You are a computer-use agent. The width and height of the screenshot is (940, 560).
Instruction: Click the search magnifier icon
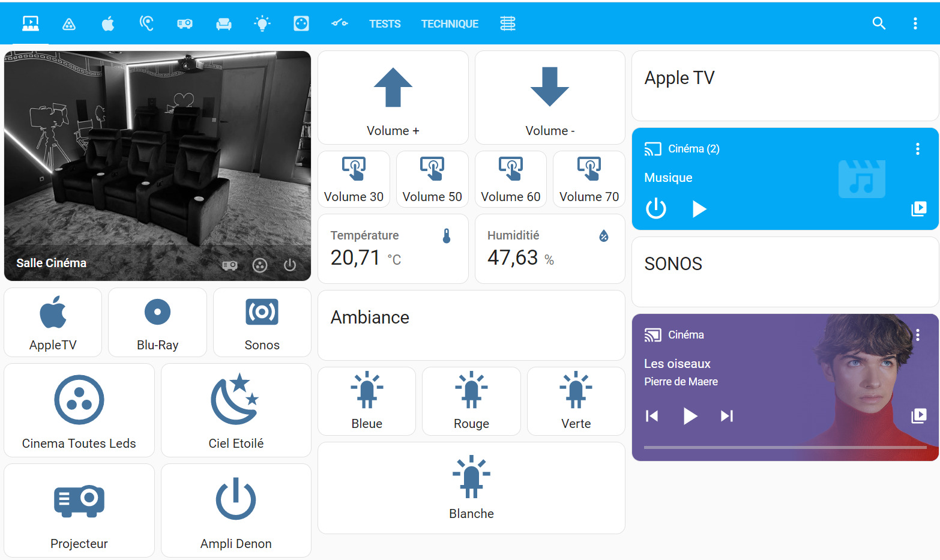[x=879, y=23]
